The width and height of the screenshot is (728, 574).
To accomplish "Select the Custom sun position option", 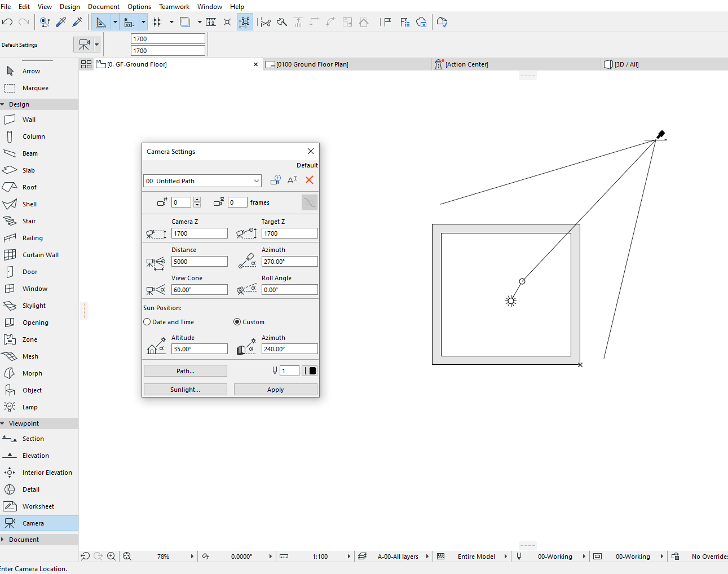I will (237, 321).
